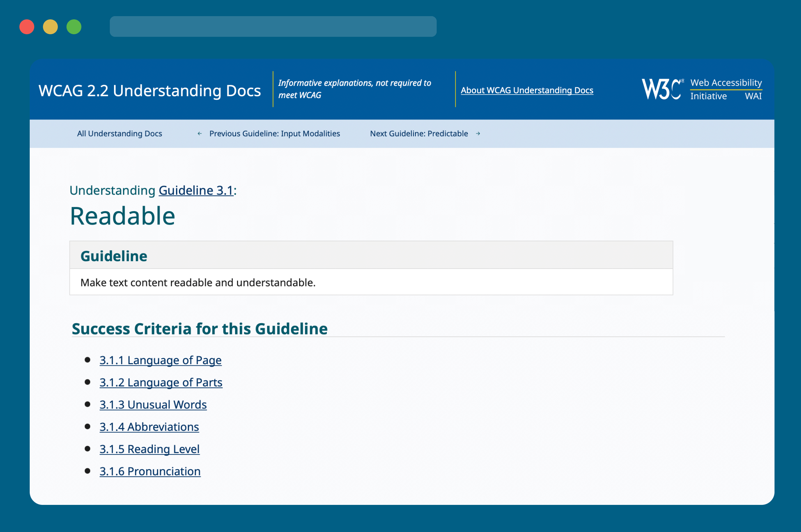Click the previous guideline arrow icon

(x=200, y=133)
